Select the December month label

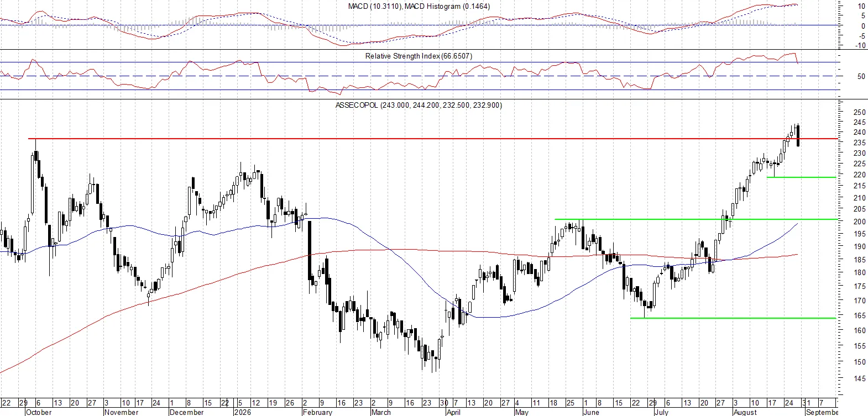tap(186, 412)
